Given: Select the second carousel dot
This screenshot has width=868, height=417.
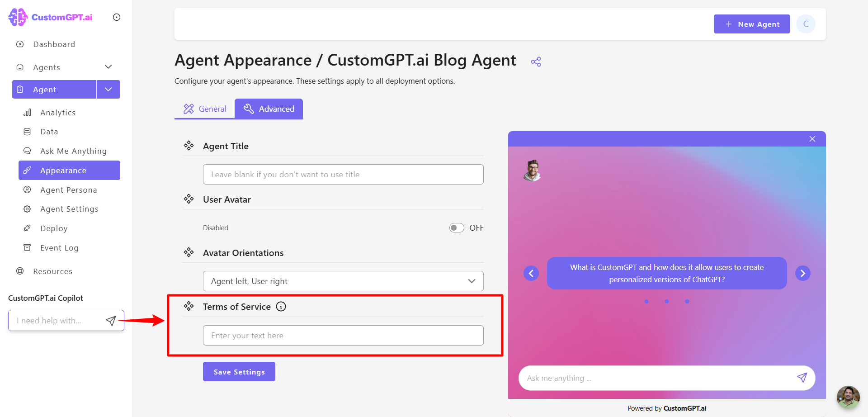Looking at the screenshot, I should pyautogui.click(x=667, y=302).
